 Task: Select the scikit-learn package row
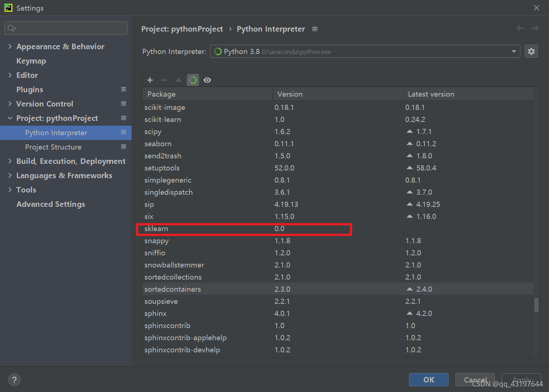[338, 119]
